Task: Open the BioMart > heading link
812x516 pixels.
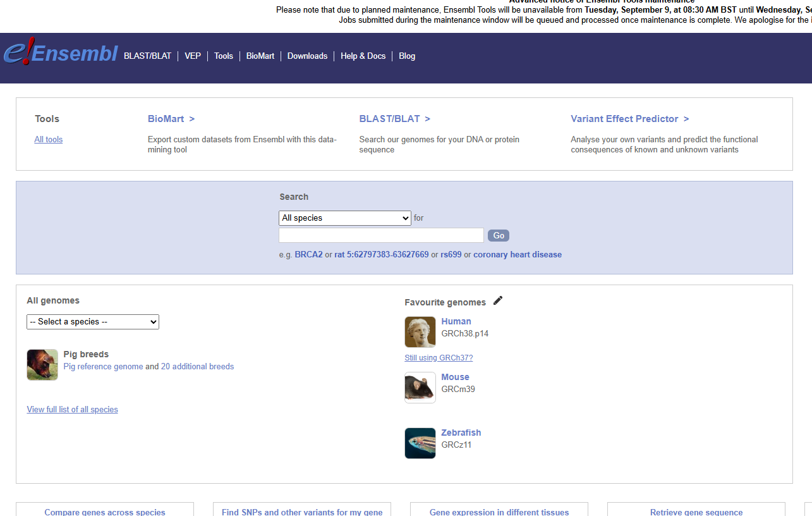Action: coord(171,119)
